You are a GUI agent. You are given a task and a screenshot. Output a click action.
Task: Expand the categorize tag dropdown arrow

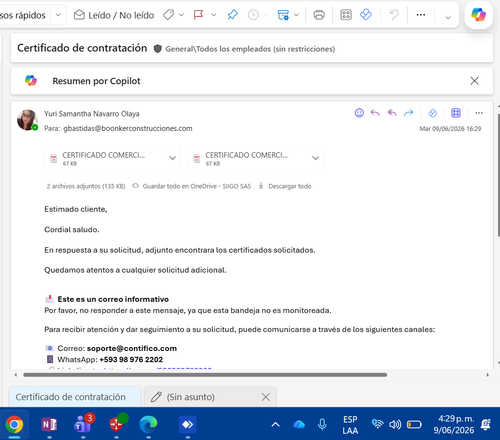point(181,15)
